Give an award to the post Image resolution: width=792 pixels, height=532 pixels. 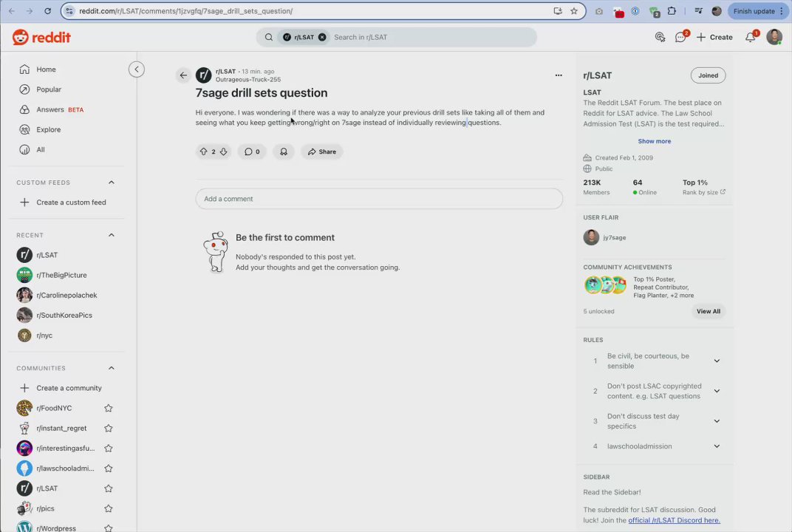[284, 151]
